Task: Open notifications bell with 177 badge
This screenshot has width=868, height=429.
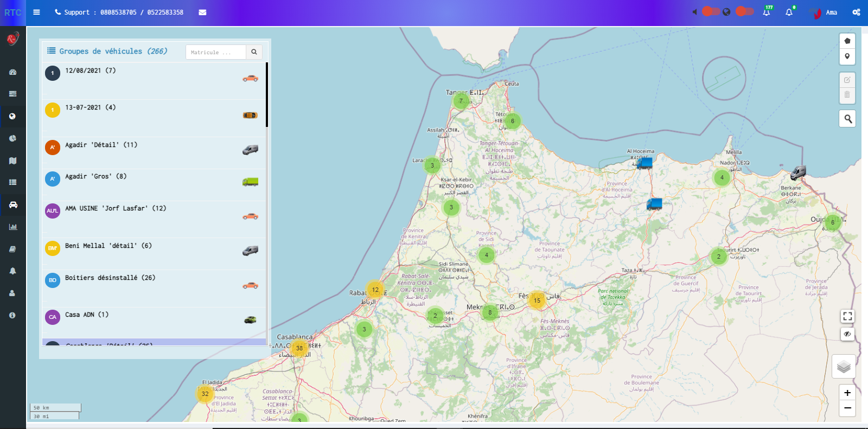Action: click(x=767, y=12)
